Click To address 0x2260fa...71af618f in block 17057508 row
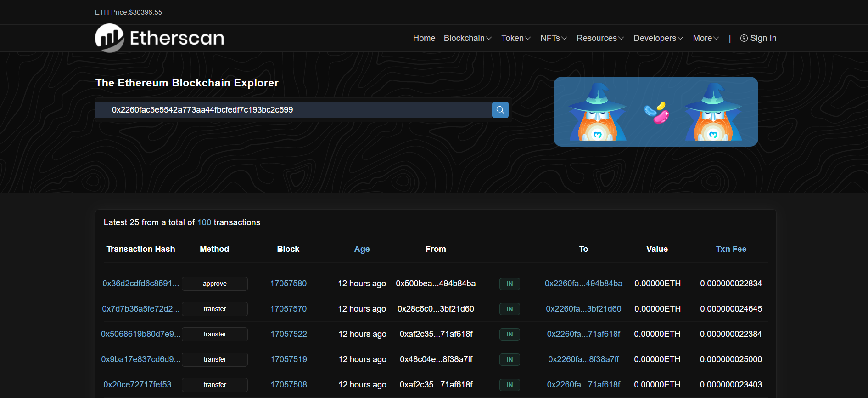868x398 pixels. pyautogui.click(x=583, y=385)
